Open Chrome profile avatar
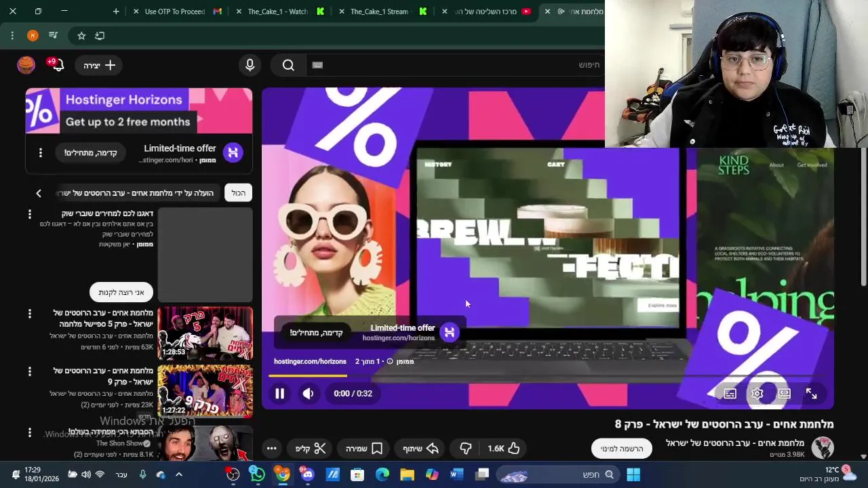The image size is (868, 488). (33, 35)
